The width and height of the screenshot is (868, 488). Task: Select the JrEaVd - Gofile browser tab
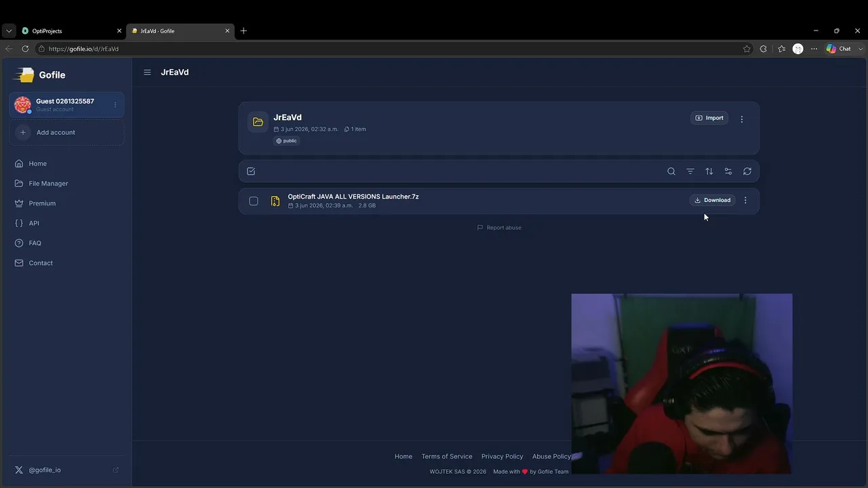coord(180,30)
